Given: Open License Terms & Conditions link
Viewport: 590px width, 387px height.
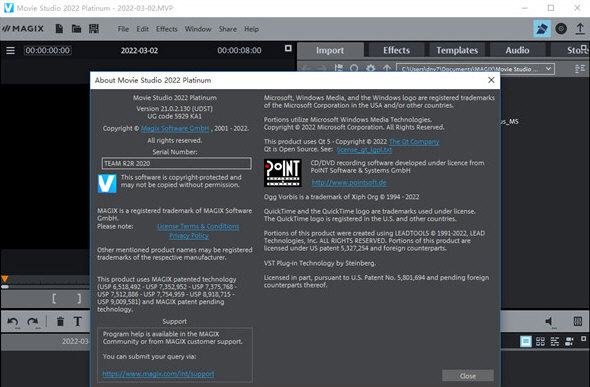Looking at the screenshot, I should 198,226.
